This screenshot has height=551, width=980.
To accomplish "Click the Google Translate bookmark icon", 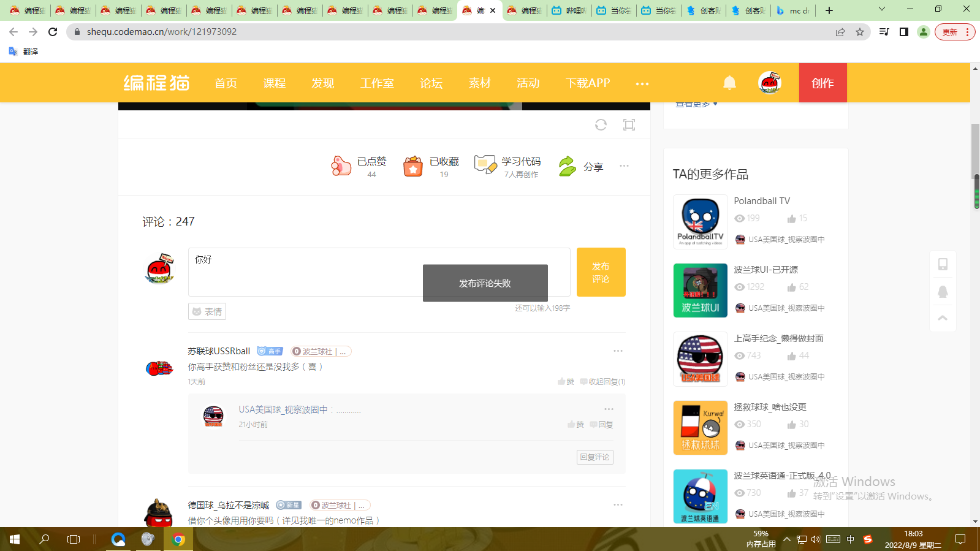I will tap(13, 51).
